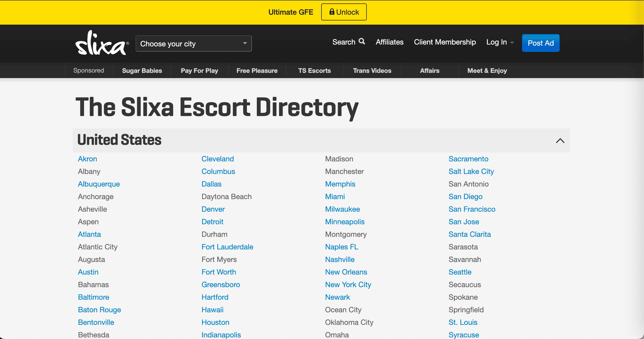Open the Santa Clarita city link

470,234
